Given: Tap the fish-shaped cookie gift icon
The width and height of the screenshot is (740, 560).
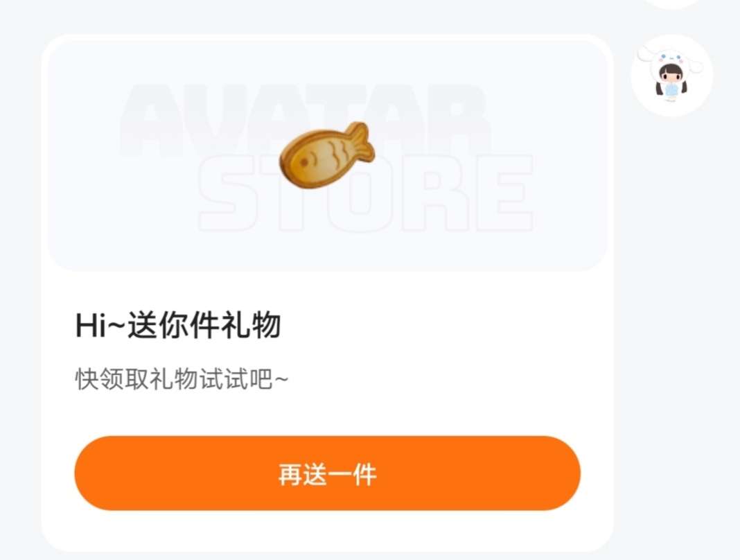Looking at the screenshot, I should click(326, 155).
